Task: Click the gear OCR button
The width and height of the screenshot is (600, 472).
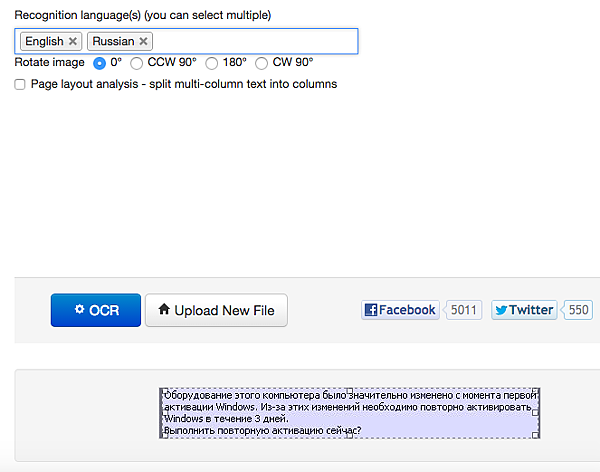Action: pos(96,310)
